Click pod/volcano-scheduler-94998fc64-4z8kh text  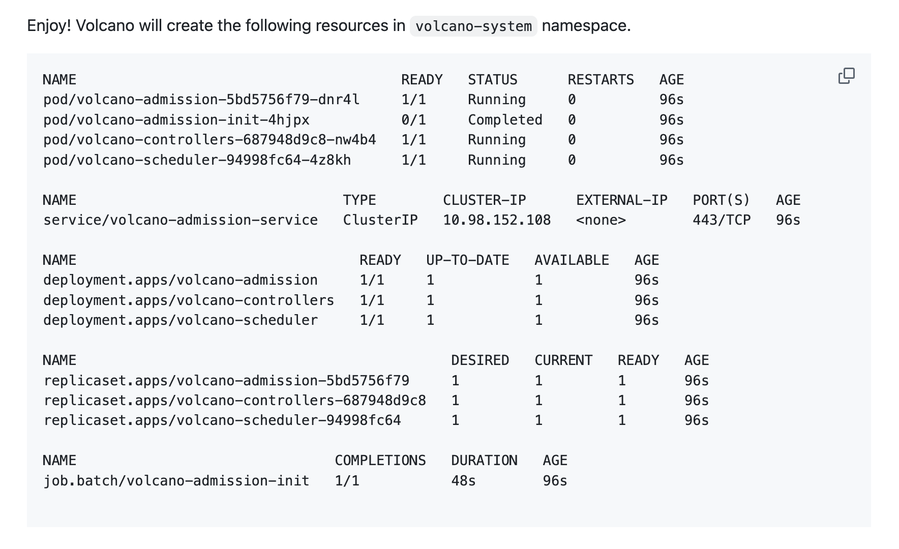click(x=197, y=160)
